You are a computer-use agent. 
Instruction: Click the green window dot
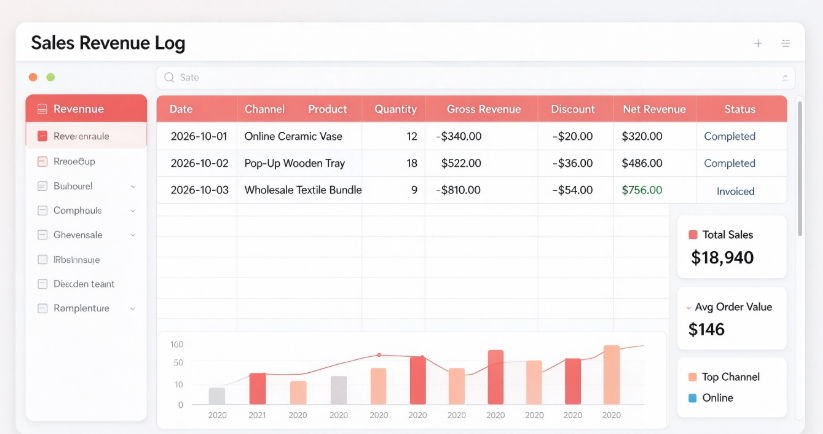pyautogui.click(x=50, y=77)
